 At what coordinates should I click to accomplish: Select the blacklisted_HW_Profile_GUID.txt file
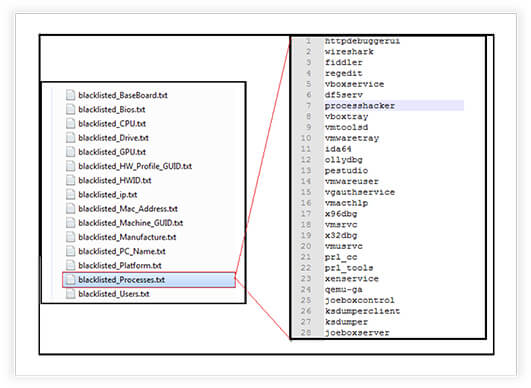(135, 167)
